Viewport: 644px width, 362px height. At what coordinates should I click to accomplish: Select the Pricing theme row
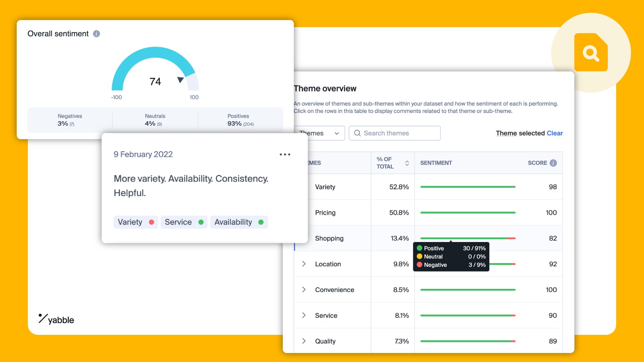coord(325,213)
